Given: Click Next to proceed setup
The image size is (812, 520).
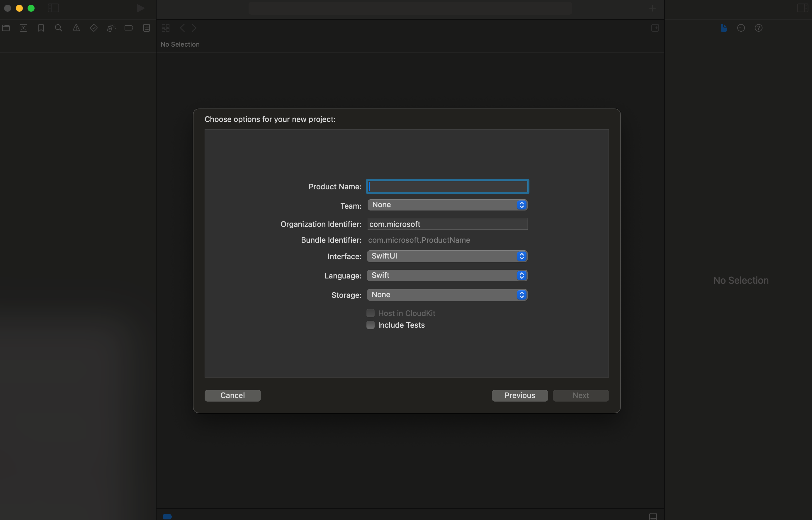Looking at the screenshot, I should pyautogui.click(x=581, y=395).
